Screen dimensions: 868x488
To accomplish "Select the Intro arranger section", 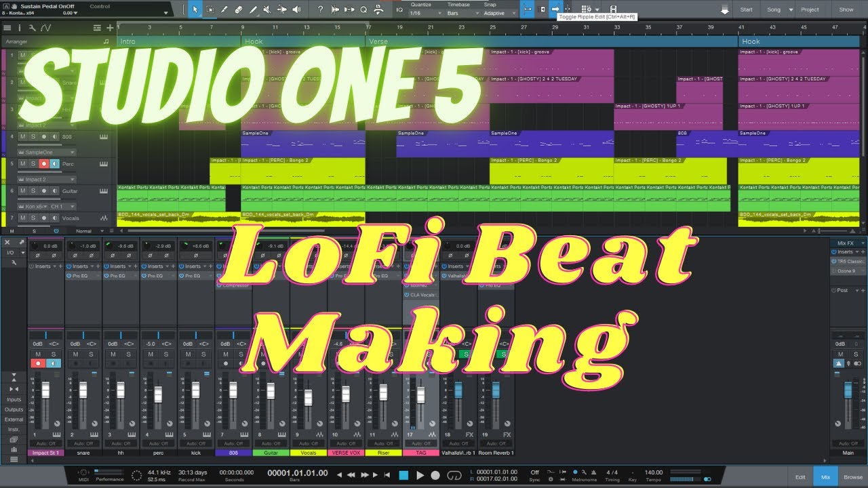I will coord(179,41).
